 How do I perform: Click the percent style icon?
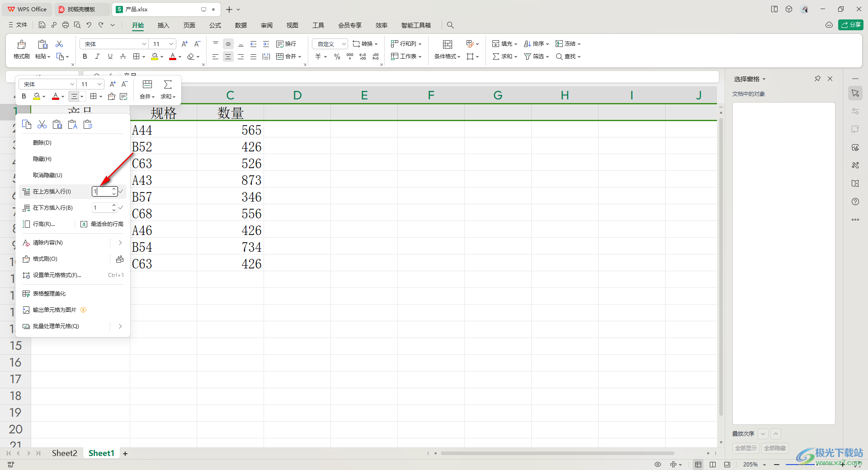pos(337,56)
